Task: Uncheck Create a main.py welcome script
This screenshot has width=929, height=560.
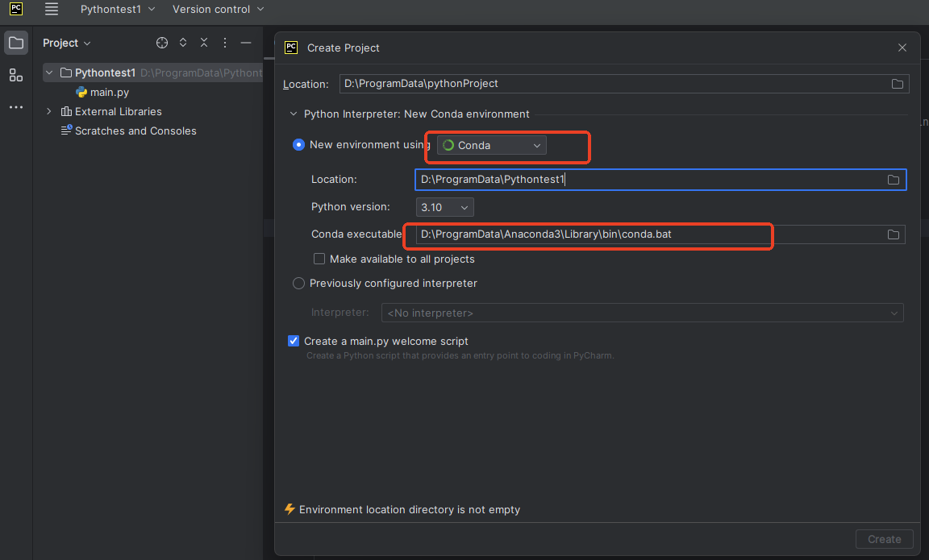Action: coord(293,341)
